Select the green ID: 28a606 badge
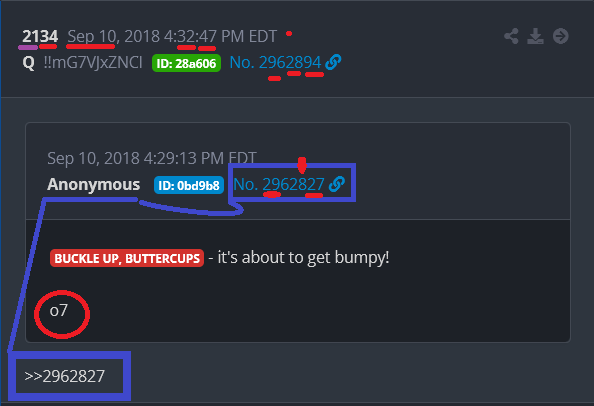This screenshot has height=406, width=594. point(186,63)
